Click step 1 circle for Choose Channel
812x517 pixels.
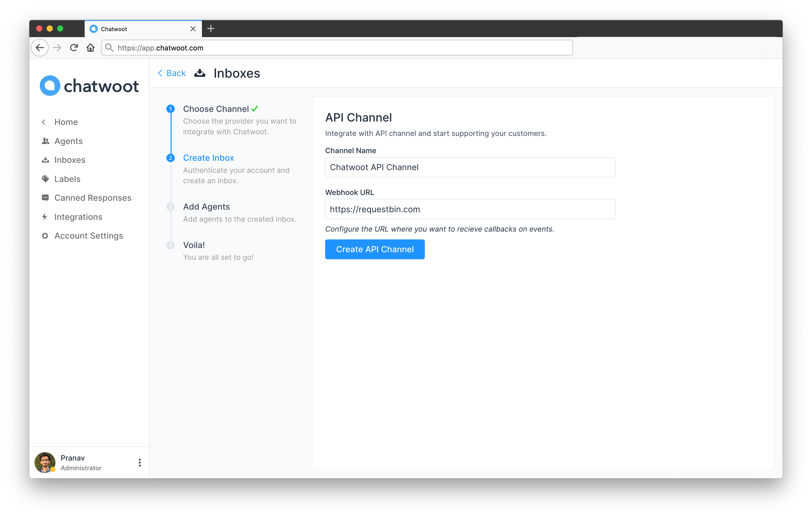(171, 109)
